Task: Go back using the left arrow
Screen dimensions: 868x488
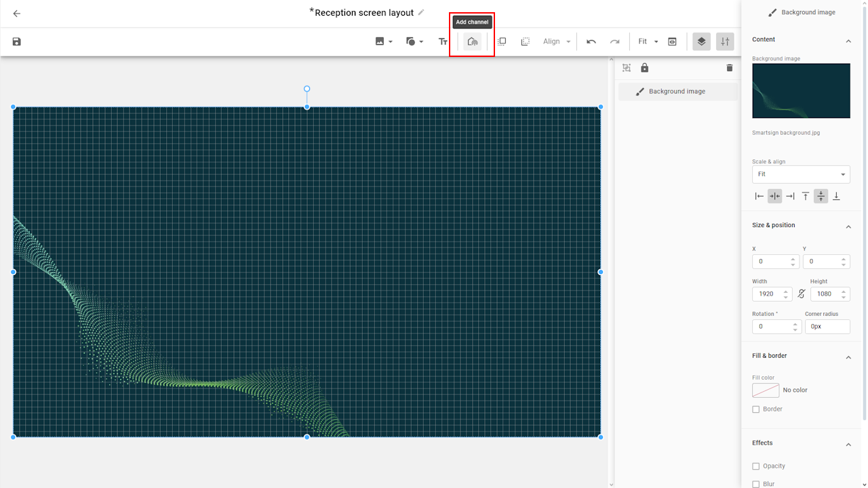Action: click(17, 14)
